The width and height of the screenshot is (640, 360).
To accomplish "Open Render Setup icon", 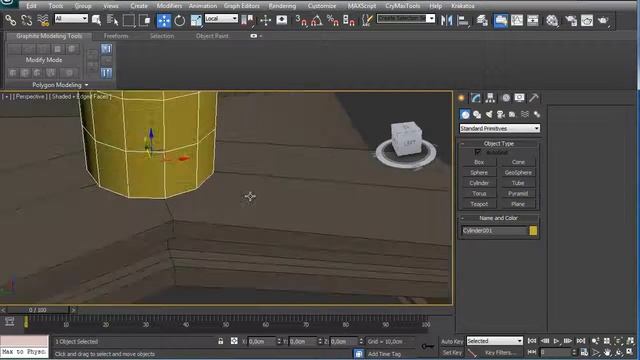I will [x=571, y=20].
